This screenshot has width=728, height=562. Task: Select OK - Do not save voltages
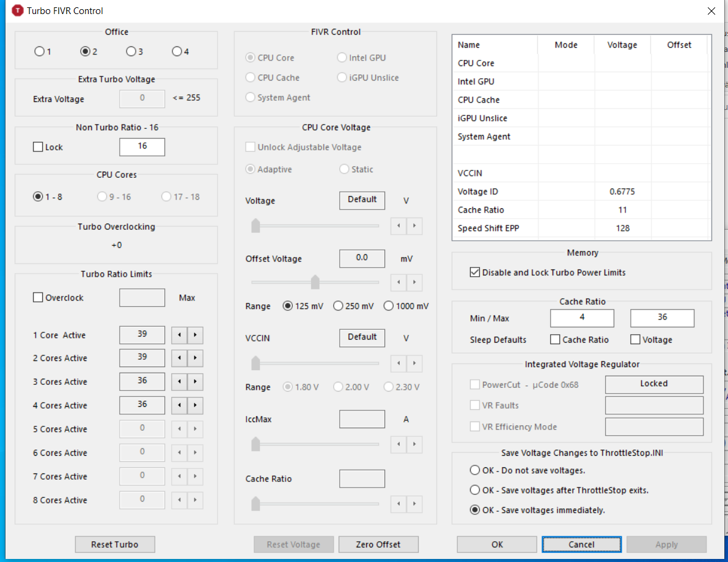click(x=475, y=470)
